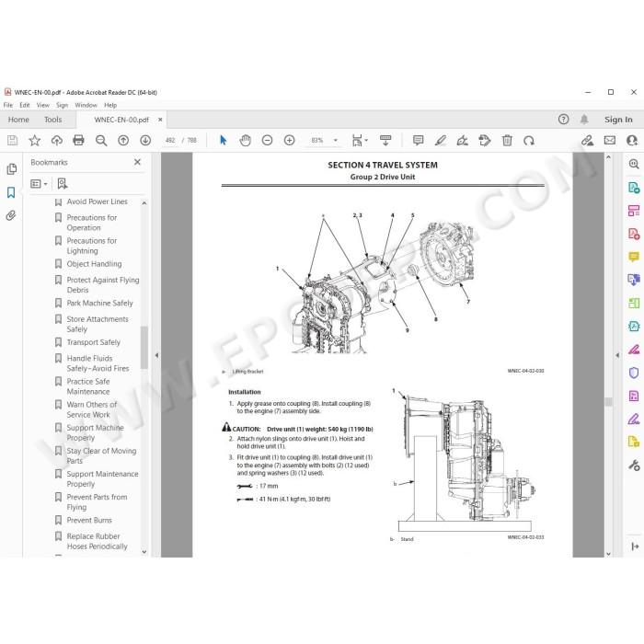Open the Find text magnifier icon

click(x=101, y=141)
